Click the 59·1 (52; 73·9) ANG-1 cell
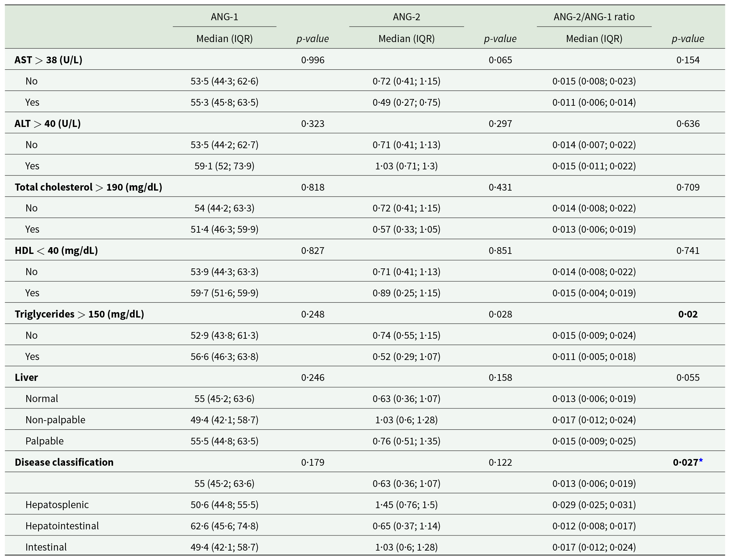The height and width of the screenshot is (560, 730). (224, 166)
